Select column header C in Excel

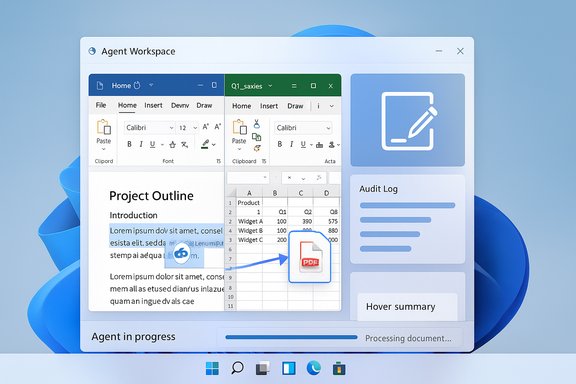[x=300, y=193]
